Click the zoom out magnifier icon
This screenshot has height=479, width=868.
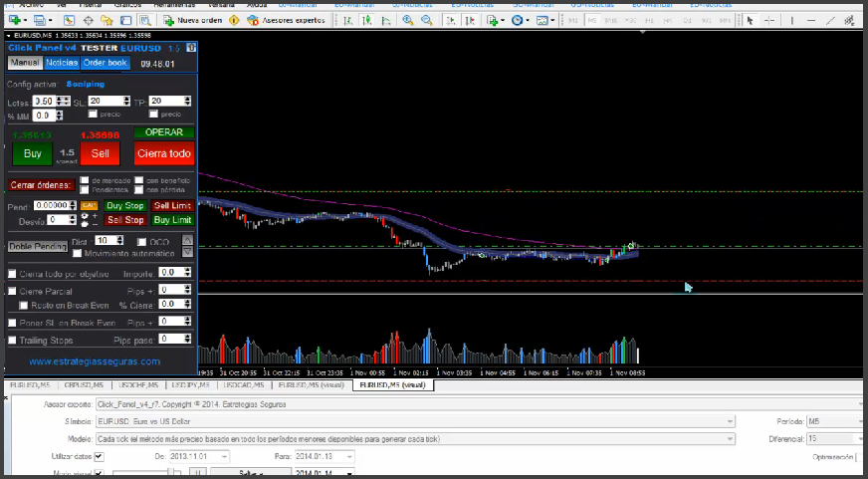click(426, 20)
